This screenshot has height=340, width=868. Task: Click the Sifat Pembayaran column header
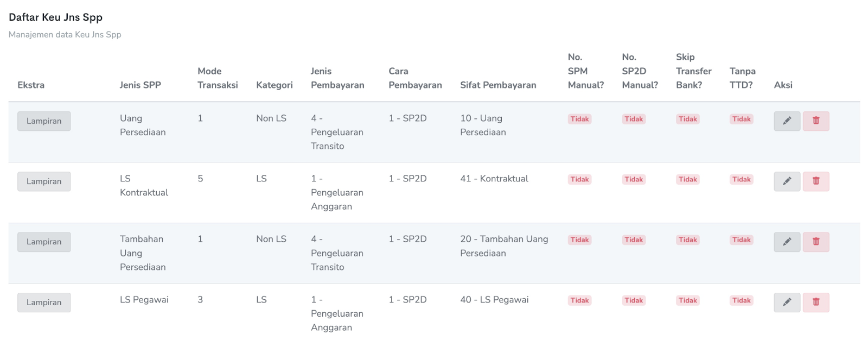point(498,85)
